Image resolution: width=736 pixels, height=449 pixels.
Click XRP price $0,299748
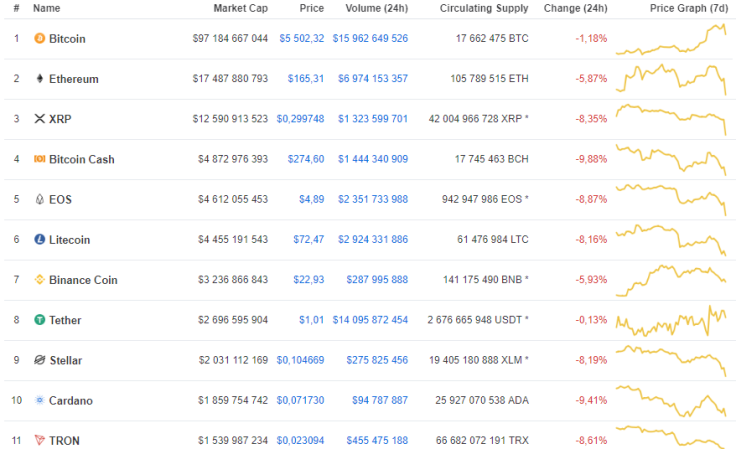pos(300,119)
